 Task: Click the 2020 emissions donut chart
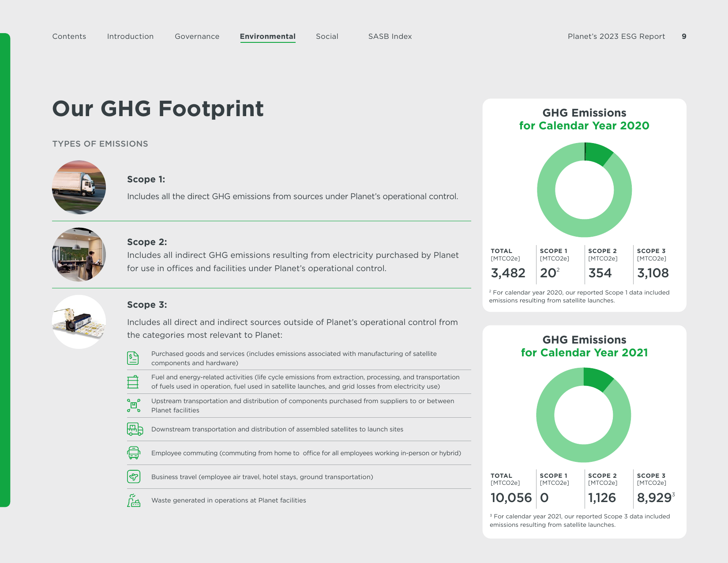coord(584,190)
